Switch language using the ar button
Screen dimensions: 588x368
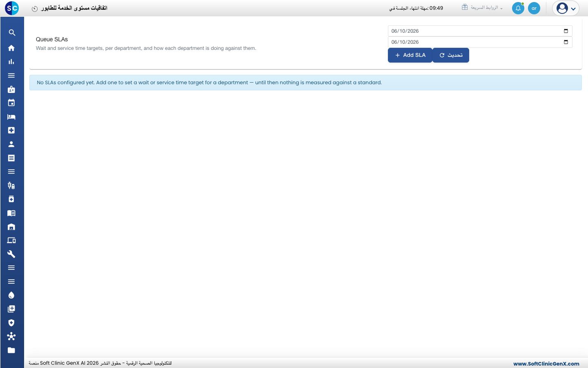[534, 8]
